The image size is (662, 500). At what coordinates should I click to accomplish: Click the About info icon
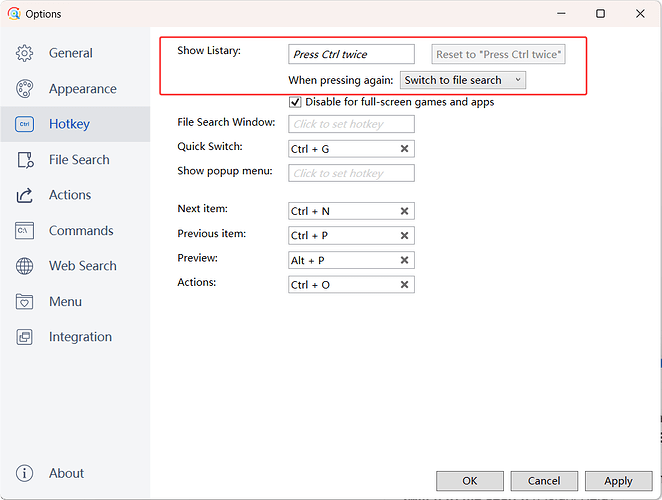click(26, 473)
